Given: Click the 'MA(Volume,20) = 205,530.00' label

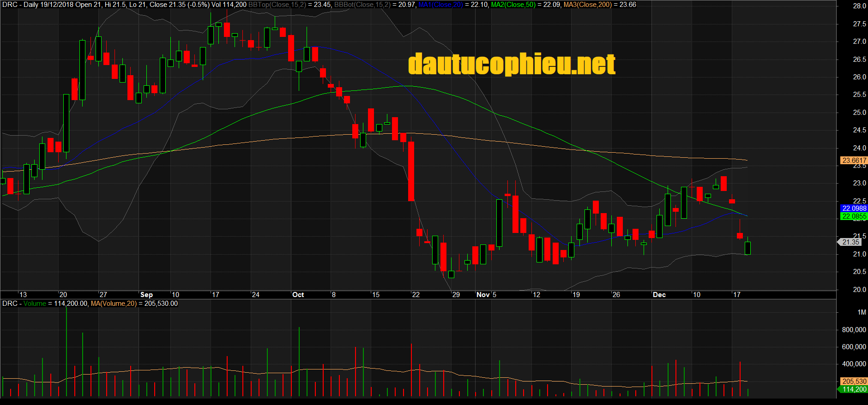Looking at the screenshot, I should coord(134,304).
